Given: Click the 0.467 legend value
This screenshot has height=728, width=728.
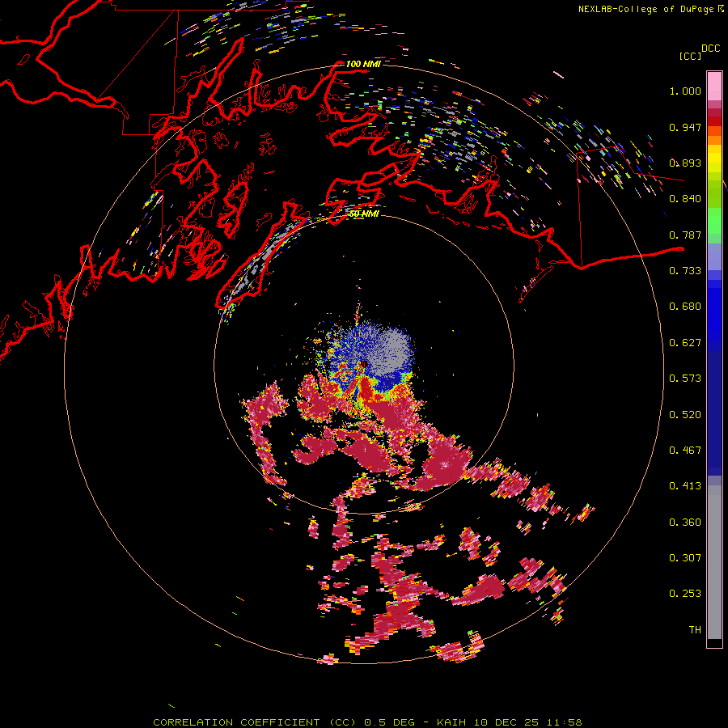Looking at the screenshot, I should point(685,451).
